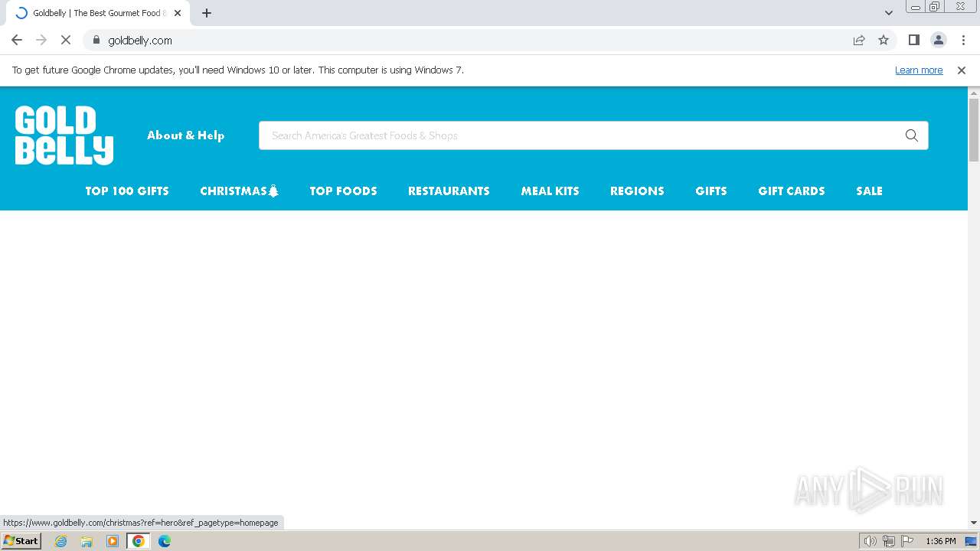The height and width of the screenshot is (551, 980).
Task: Open the Top Foods menu
Action: pyautogui.click(x=344, y=191)
